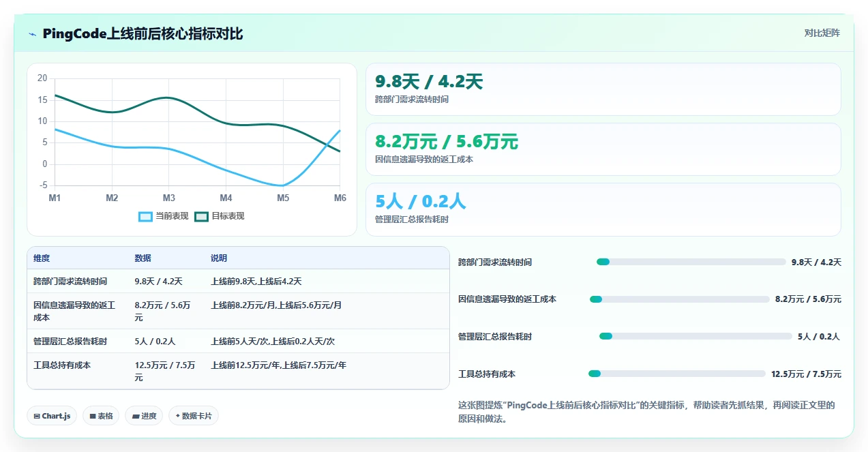Click the M1 axis label on chart
This screenshot has width=868, height=452.
coord(55,198)
